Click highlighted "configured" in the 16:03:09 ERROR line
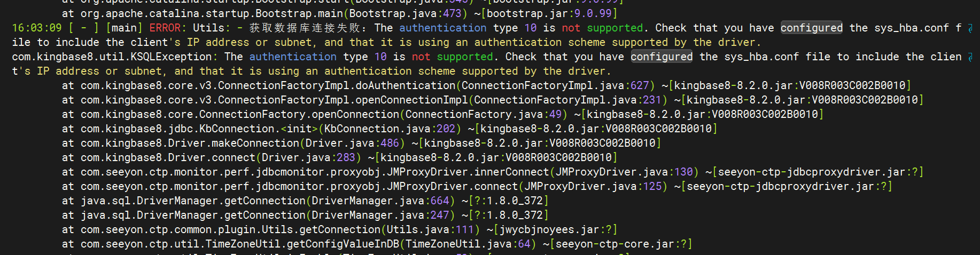 pyautogui.click(x=812, y=28)
